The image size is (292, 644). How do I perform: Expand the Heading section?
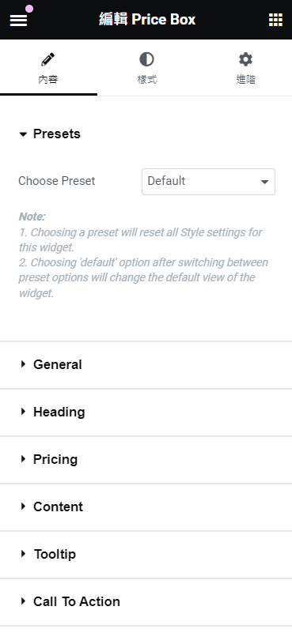tap(146, 412)
